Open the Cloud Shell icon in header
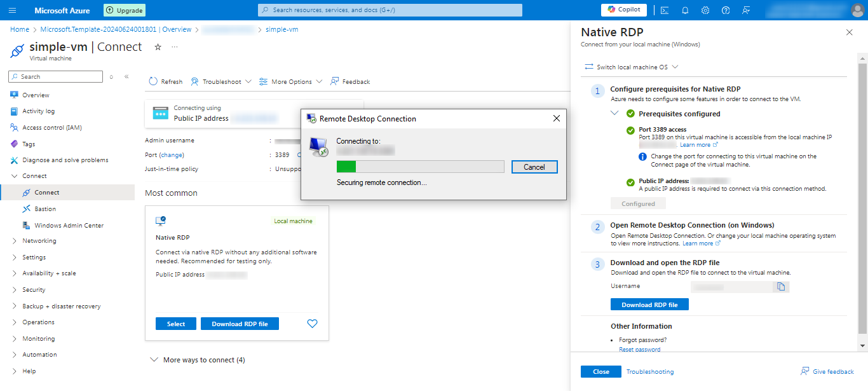This screenshot has width=868, height=391. 664,10
